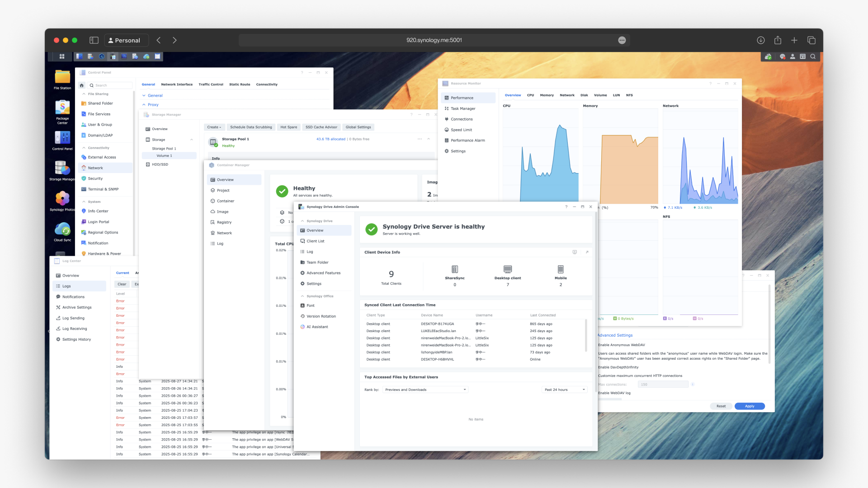Open Version Rotation in Drive console

[x=324, y=316]
